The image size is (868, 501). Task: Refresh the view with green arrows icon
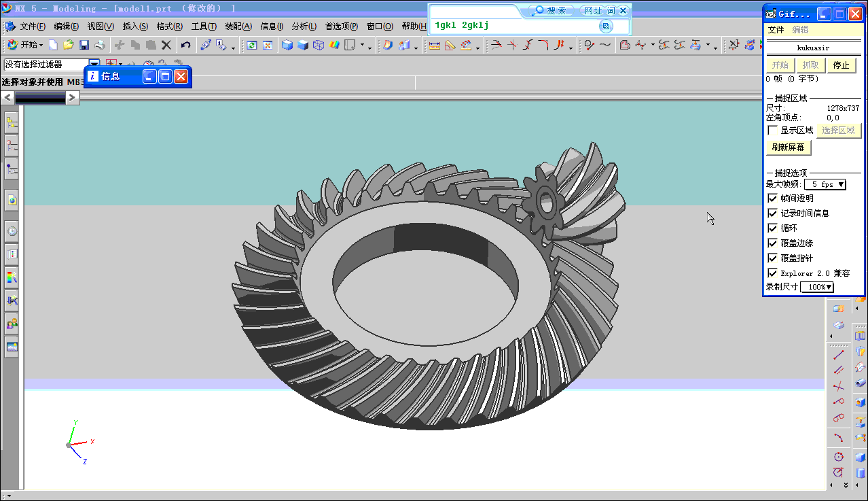coord(252,45)
